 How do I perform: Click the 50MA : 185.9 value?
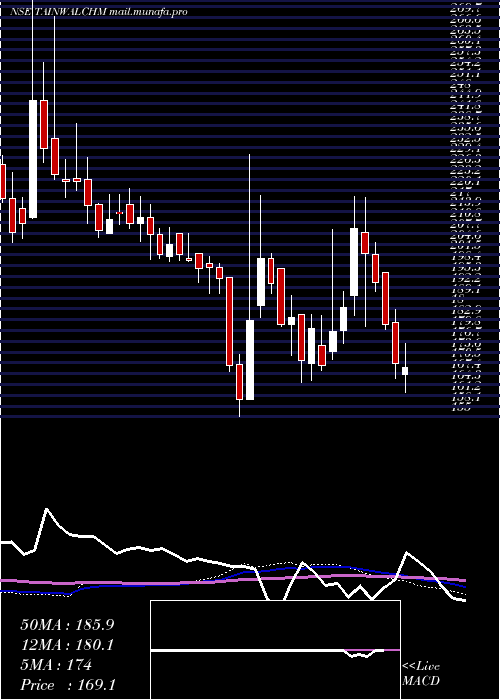tap(67, 625)
